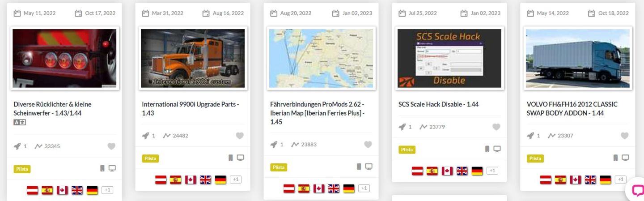
Task: Open the chat bubble widget
Action: click(637, 190)
